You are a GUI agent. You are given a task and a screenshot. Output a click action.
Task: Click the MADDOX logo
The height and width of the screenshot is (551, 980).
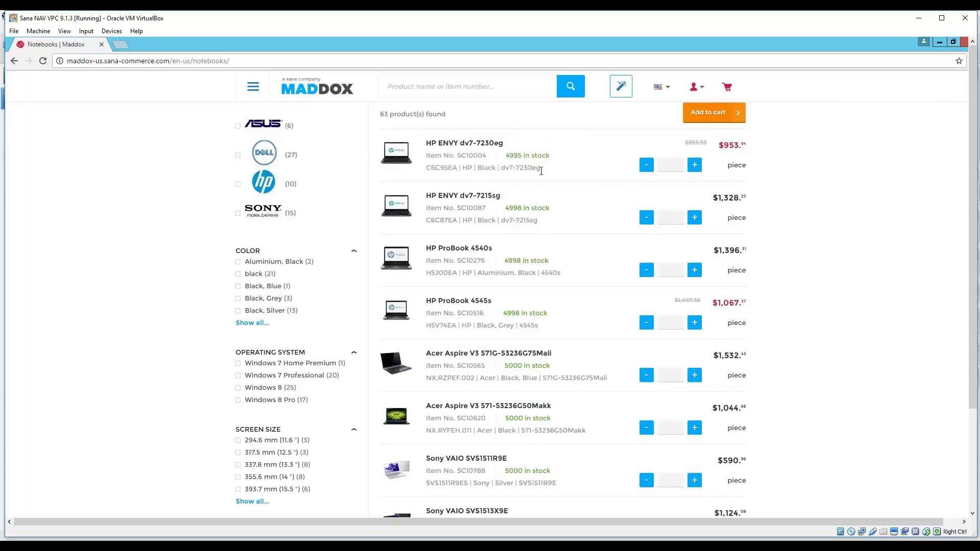[x=317, y=88]
